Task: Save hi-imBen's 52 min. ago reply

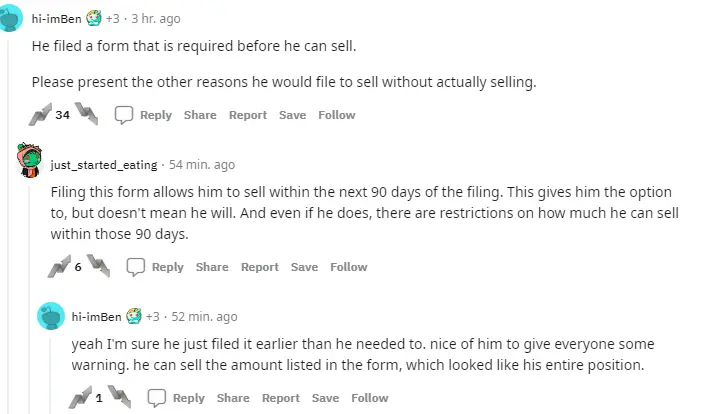Action: tap(325, 398)
